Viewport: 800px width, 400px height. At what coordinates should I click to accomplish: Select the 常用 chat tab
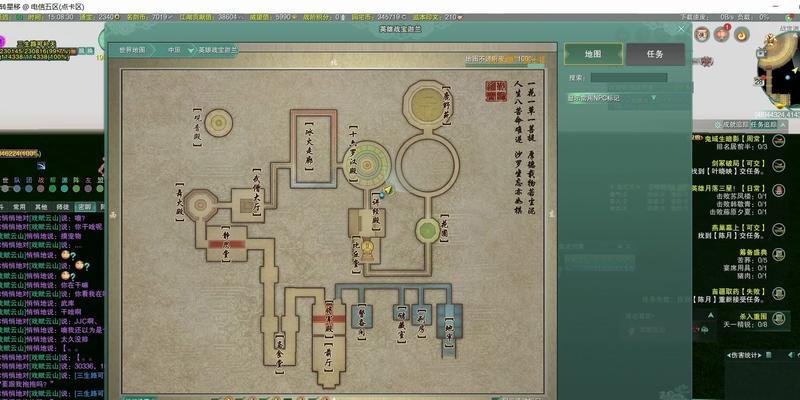tap(19, 207)
